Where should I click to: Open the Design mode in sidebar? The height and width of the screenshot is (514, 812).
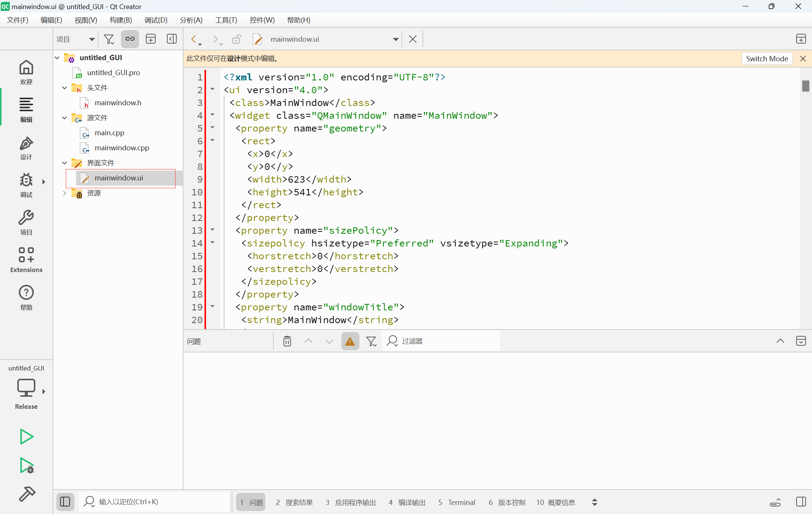coord(26,148)
